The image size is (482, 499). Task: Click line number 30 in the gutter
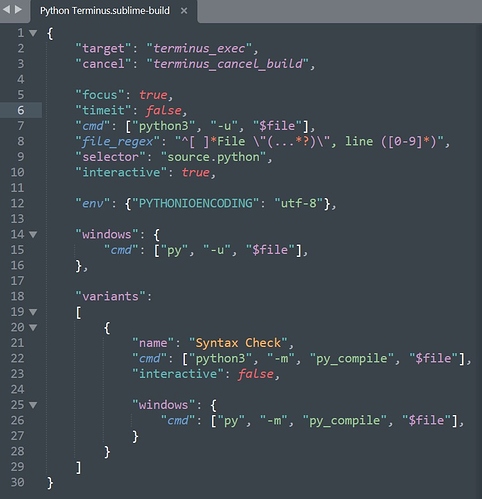point(17,482)
